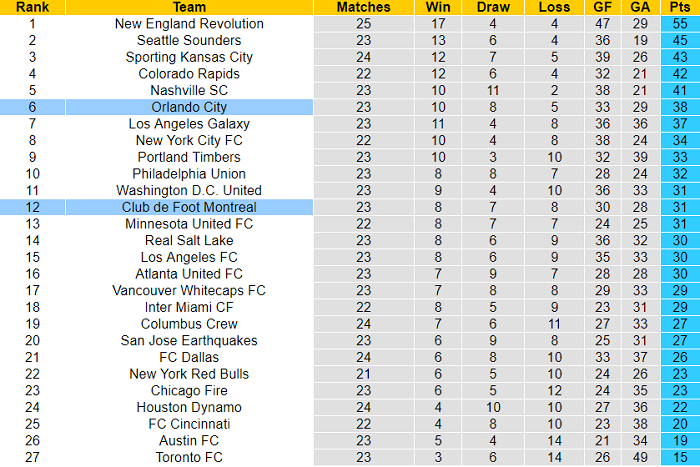Viewport: 700px width, 467px height.
Task: Open Inter Miami CF team link
Action: click(x=189, y=307)
